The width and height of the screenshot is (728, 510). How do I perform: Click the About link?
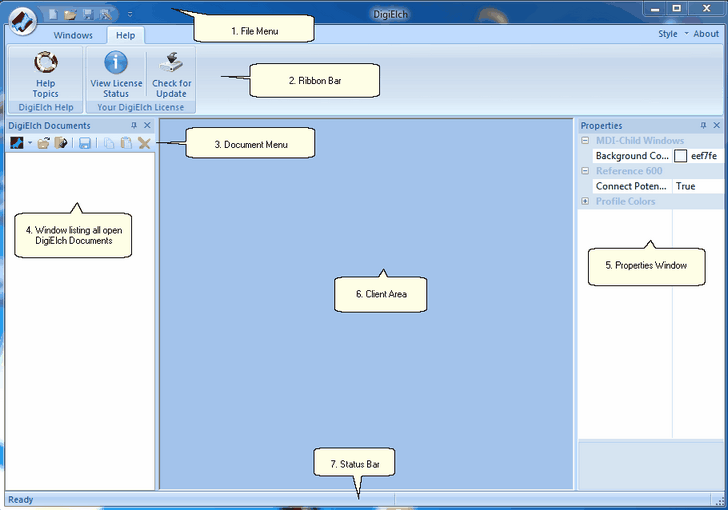[x=706, y=34]
